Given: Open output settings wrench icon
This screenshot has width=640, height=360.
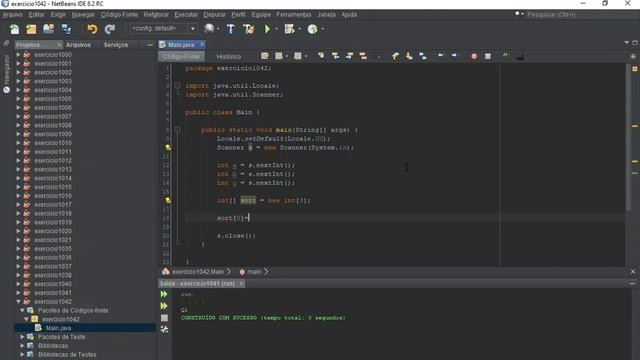Looking at the screenshot, I should click(x=164, y=329).
